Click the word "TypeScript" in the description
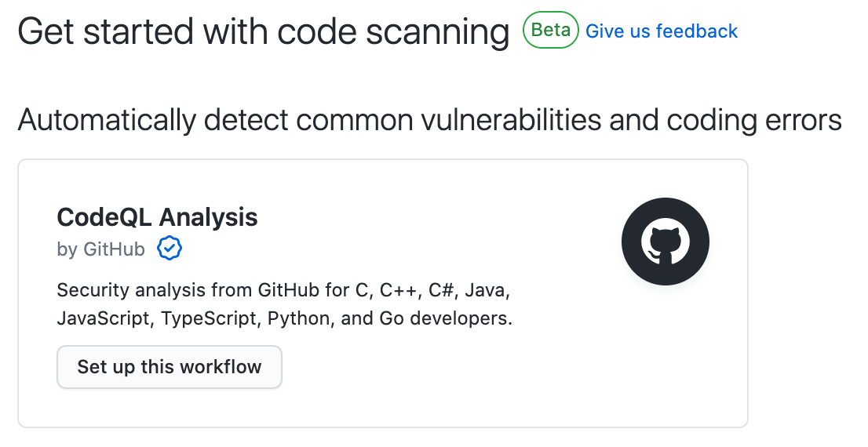The height and width of the screenshot is (447, 868). click(x=212, y=319)
